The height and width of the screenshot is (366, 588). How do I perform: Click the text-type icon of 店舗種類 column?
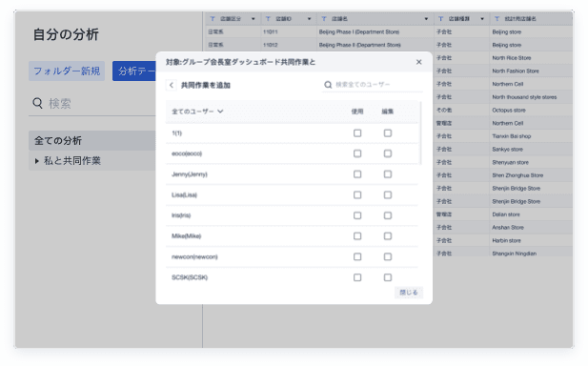[440, 19]
